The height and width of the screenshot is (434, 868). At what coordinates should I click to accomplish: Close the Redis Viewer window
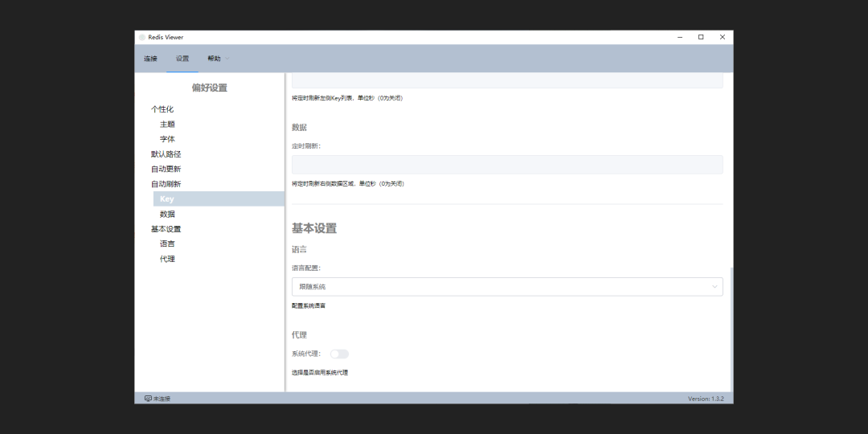723,37
